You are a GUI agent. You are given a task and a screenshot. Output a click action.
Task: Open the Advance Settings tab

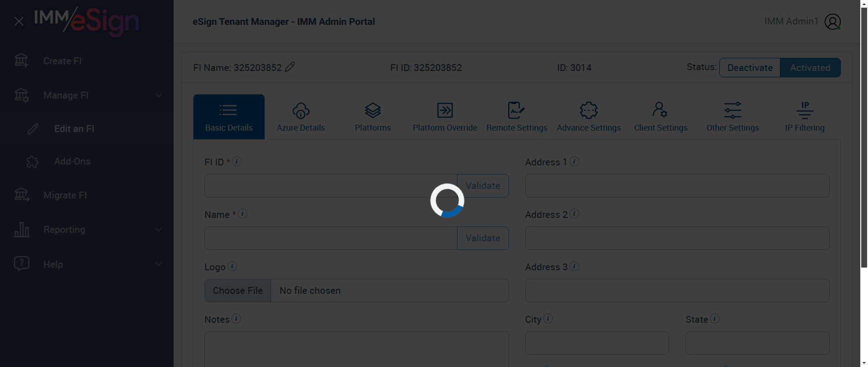tap(589, 117)
